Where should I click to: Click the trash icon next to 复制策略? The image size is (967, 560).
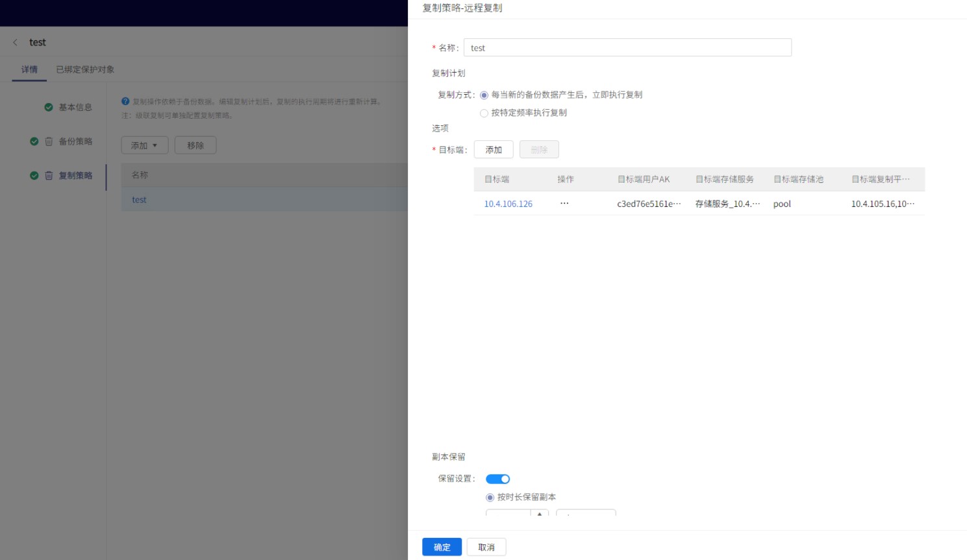coord(49,176)
